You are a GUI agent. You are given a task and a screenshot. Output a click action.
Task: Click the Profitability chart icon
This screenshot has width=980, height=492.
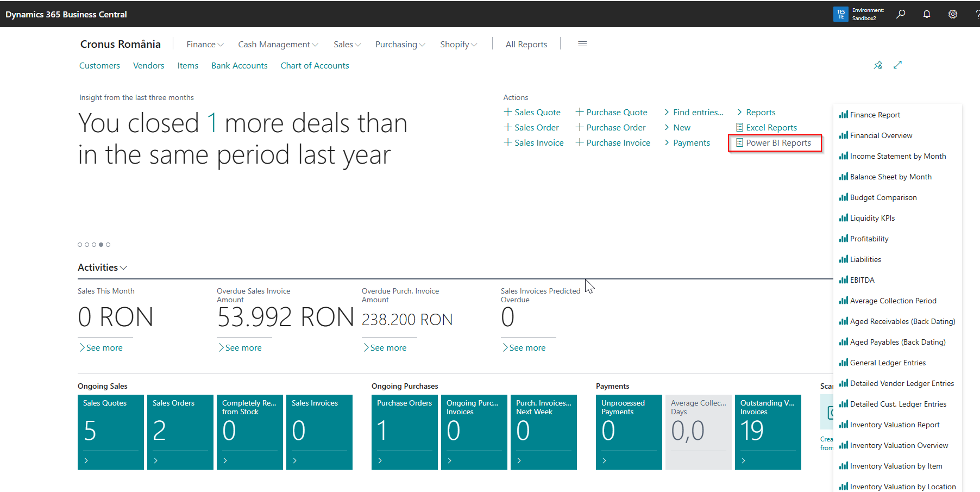click(844, 239)
